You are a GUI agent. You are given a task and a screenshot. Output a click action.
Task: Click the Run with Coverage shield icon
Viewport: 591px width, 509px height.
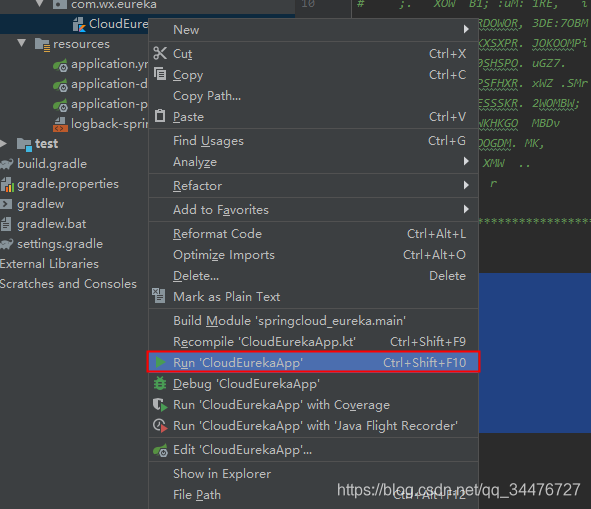pyautogui.click(x=160, y=405)
